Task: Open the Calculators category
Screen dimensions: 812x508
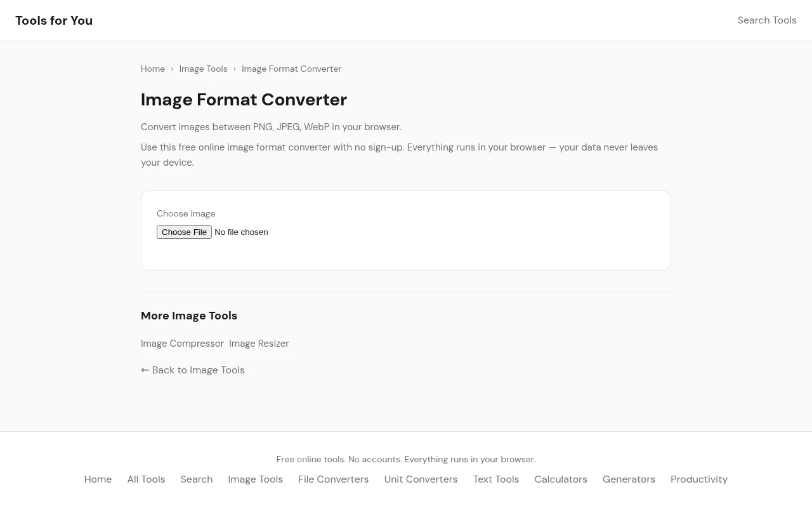Action: (560, 479)
